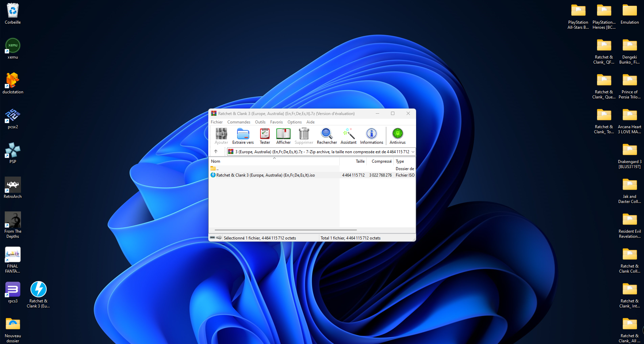Run the Antivirus scan icon
This screenshot has width=644, height=344.
[397, 136]
